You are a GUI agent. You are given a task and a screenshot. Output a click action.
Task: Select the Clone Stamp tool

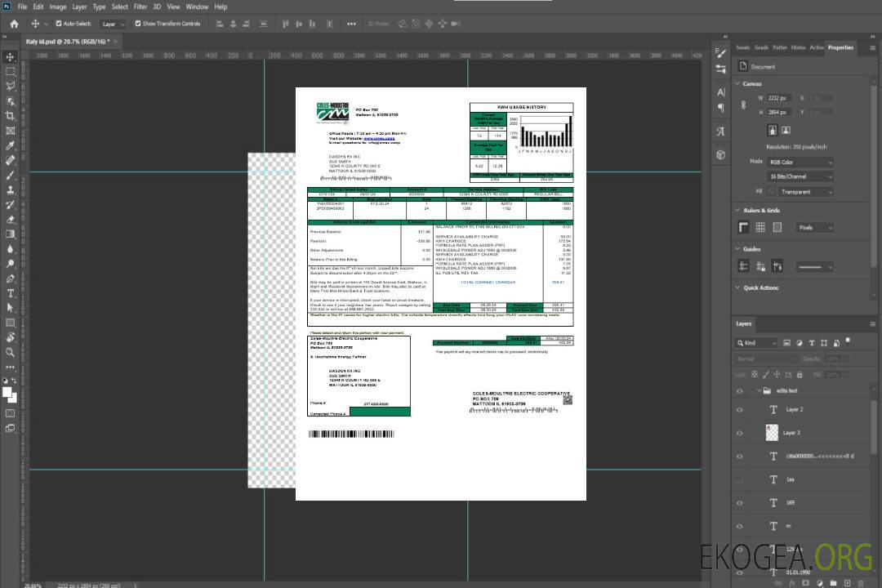pyautogui.click(x=10, y=189)
